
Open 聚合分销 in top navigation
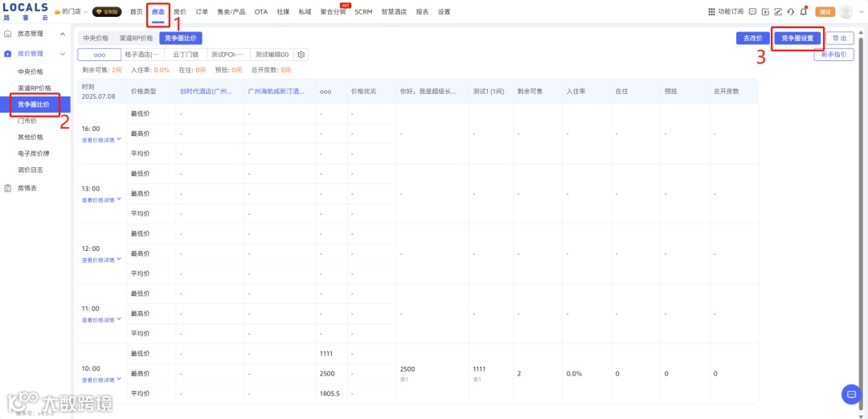[334, 11]
